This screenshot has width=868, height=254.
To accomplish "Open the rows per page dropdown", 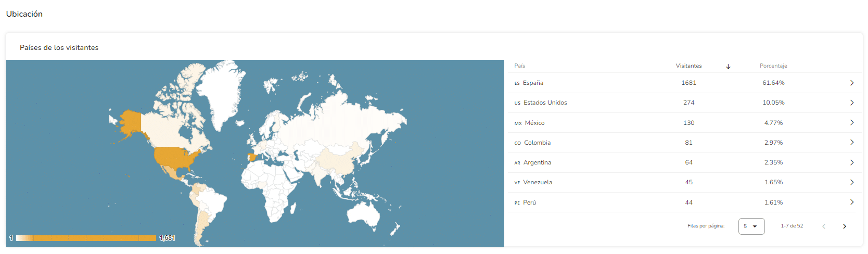I will click(751, 226).
